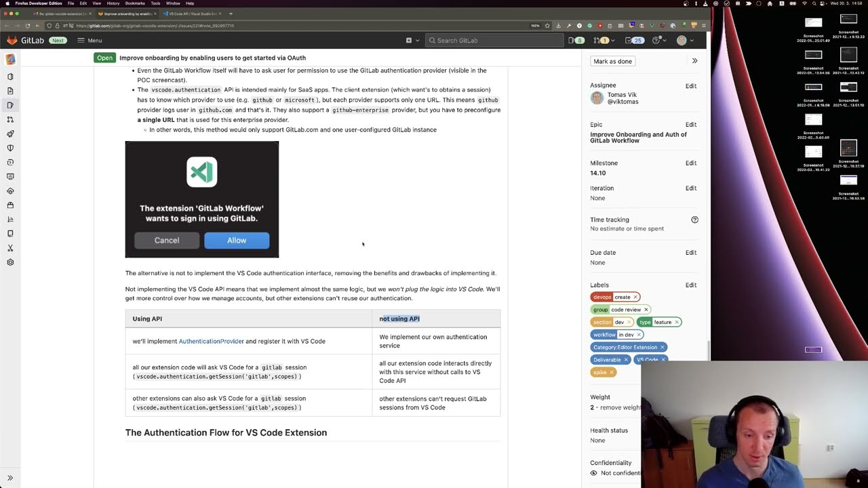Image resolution: width=868 pixels, height=488 pixels.
Task: Open Monitor icon in sidebar
Action: coord(10,176)
